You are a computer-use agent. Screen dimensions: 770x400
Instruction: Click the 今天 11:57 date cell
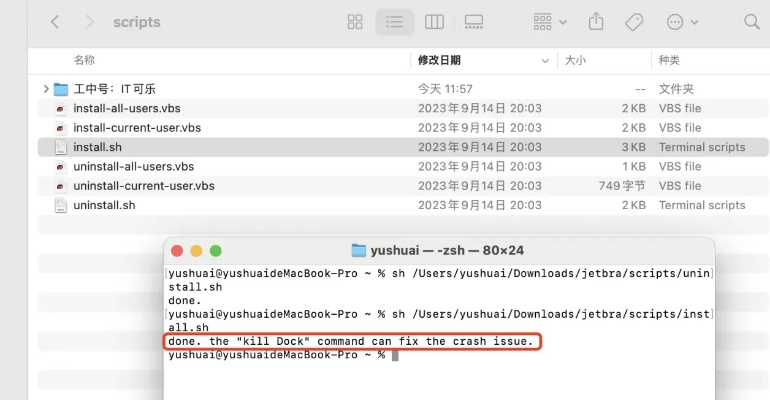point(445,89)
